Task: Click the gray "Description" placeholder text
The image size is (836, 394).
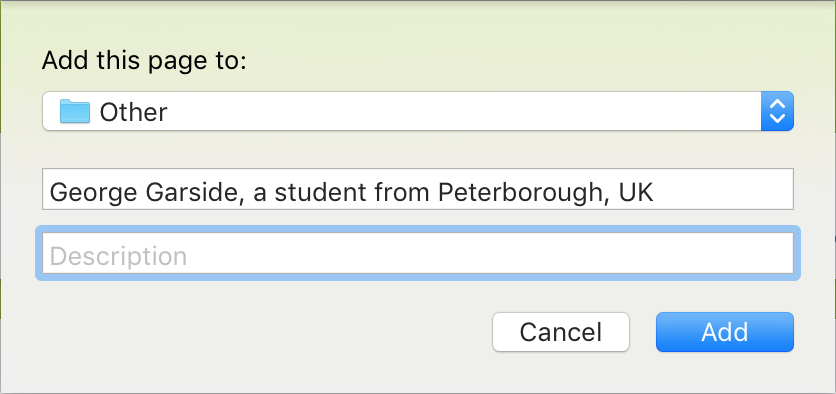Action: pos(118,257)
